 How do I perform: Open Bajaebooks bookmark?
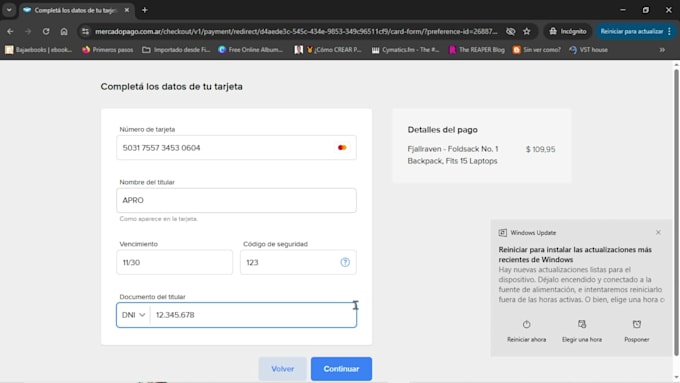(x=39, y=50)
